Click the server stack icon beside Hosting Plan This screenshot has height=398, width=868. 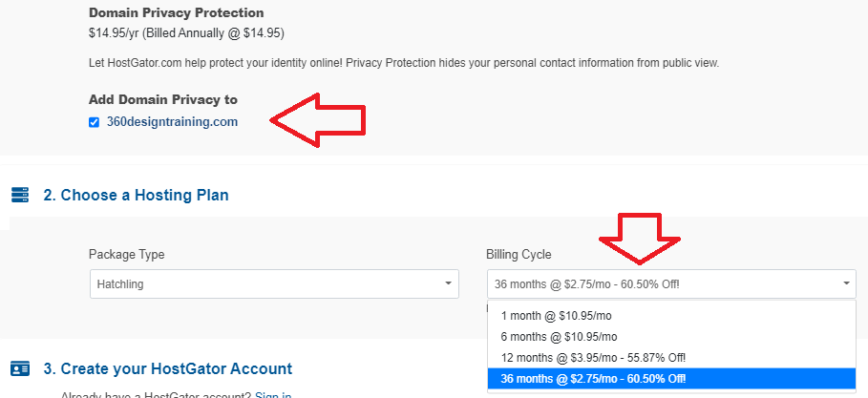pyautogui.click(x=20, y=195)
